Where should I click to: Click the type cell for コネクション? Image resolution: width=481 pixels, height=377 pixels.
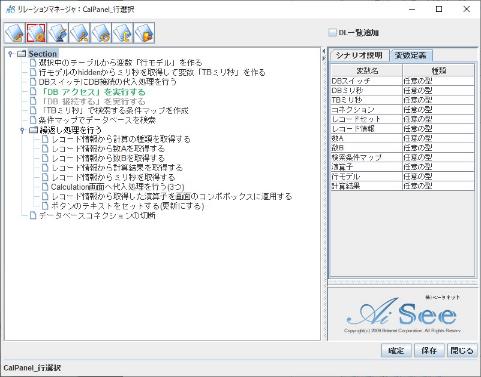tap(438, 110)
